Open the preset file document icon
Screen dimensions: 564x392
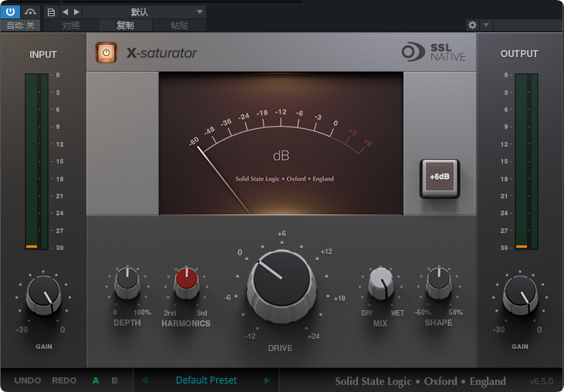(51, 12)
